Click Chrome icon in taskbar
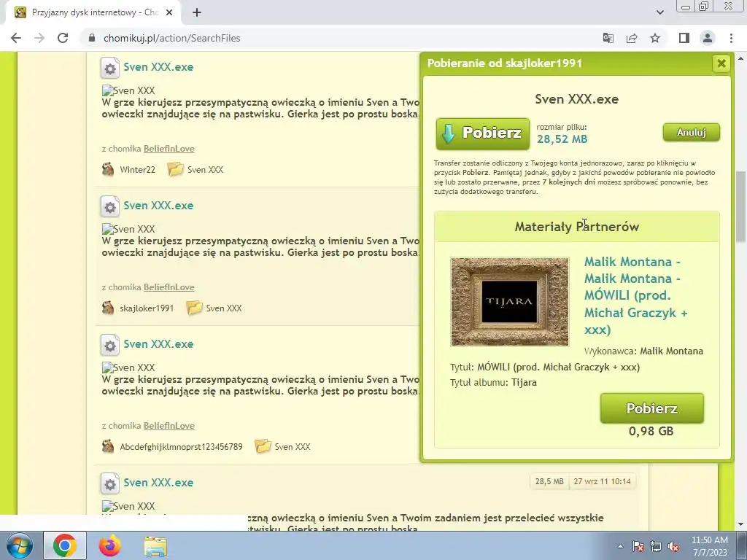 point(65,545)
